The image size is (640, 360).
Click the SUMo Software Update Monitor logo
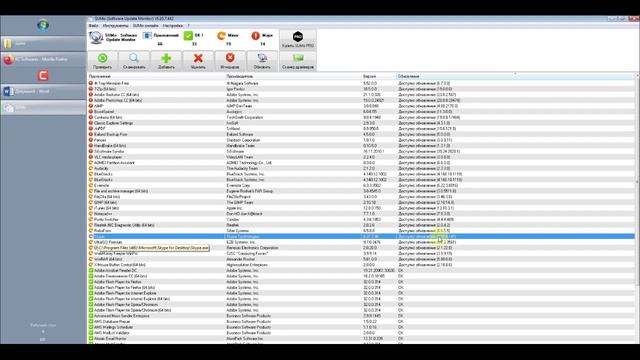click(x=96, y=38)
